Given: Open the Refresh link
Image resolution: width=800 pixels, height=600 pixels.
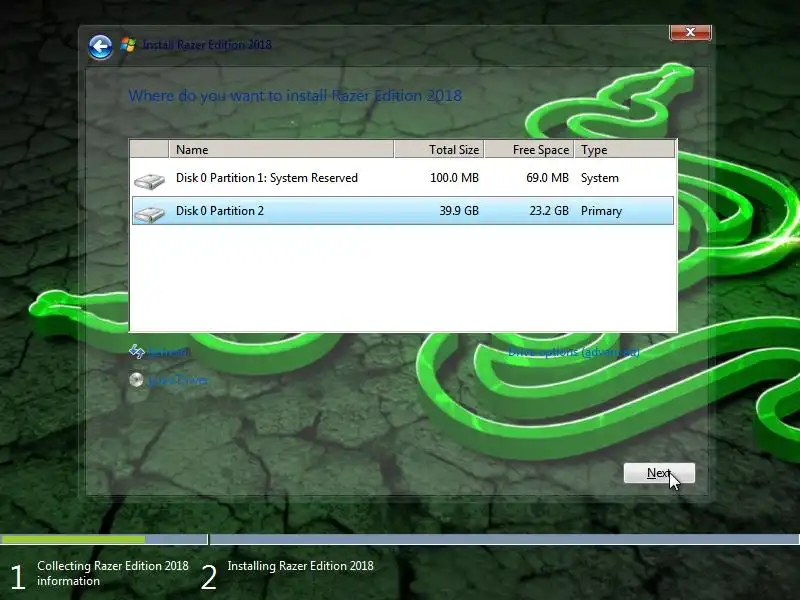Looking at the screenshot, I should click(169, 352).
